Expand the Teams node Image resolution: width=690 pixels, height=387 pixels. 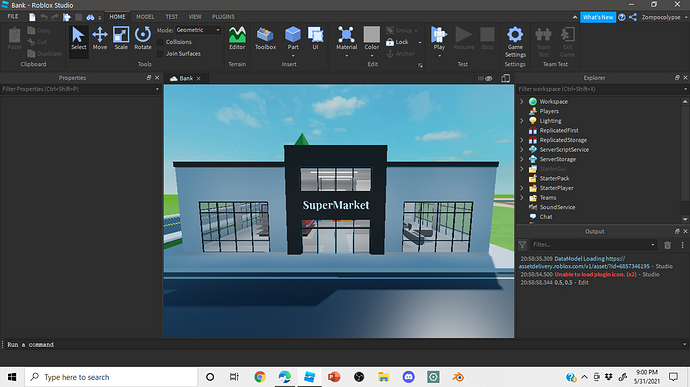tap(522, 198)
